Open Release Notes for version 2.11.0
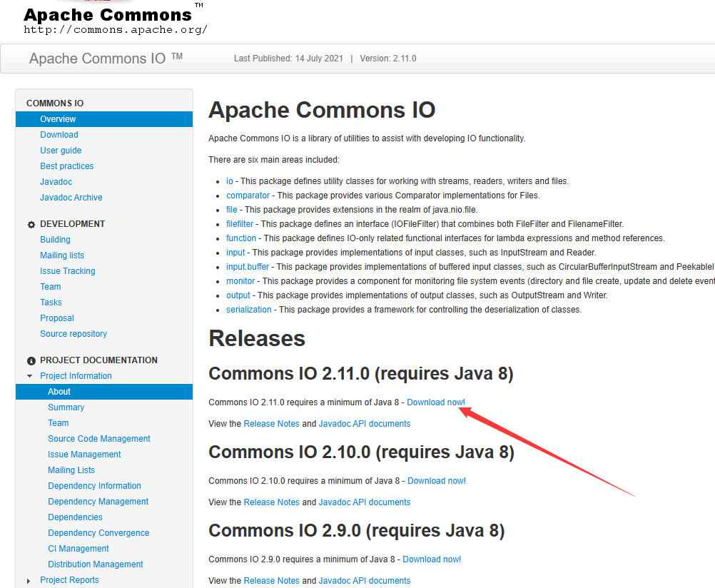 pos(271,424)
